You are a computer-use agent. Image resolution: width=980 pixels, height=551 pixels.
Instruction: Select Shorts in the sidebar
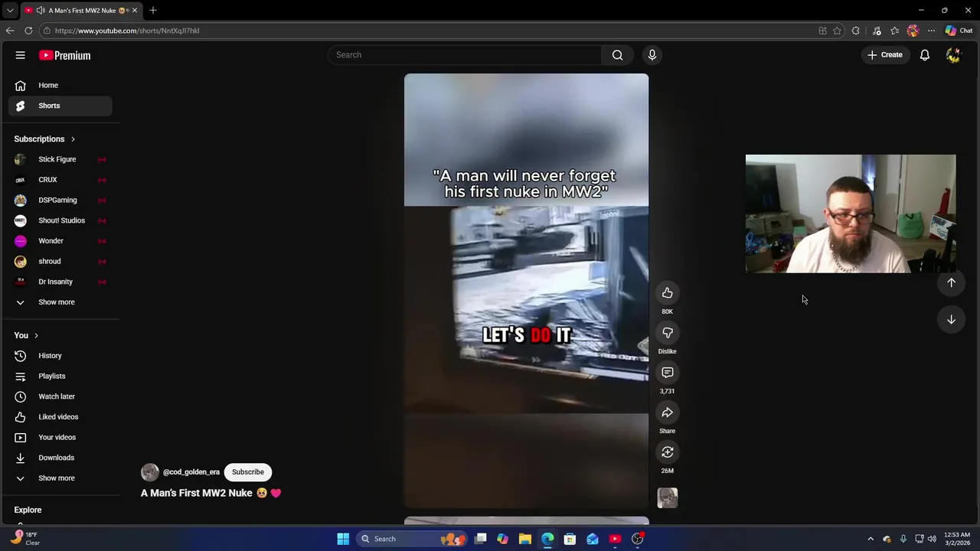coord(60,106)
